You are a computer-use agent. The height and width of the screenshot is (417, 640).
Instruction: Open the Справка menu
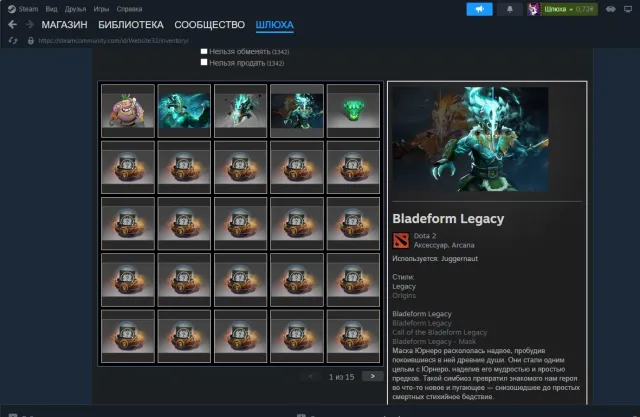pos(129,9)
